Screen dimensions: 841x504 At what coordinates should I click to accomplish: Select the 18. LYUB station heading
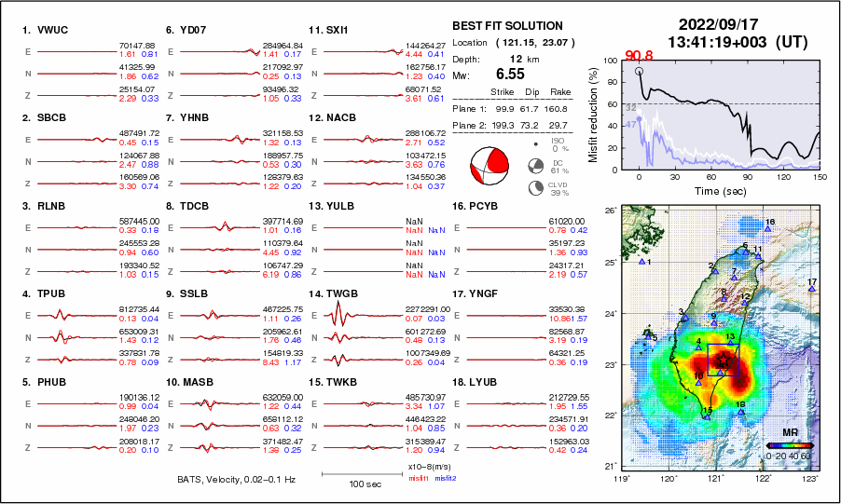(477, 382)
